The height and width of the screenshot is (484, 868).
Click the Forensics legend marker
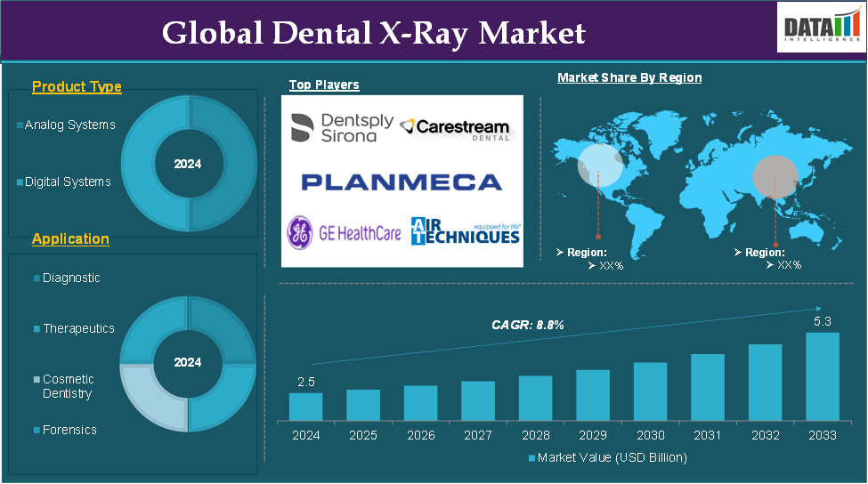point(37,431)
